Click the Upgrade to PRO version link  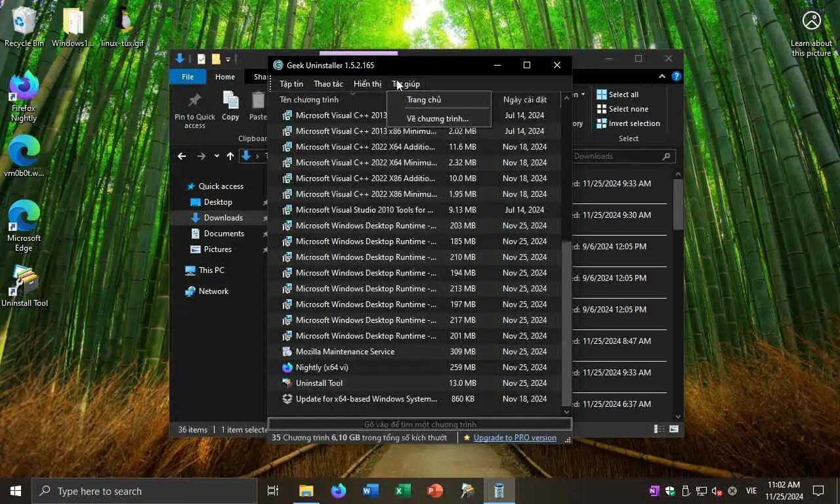click(x=515, y=438)
